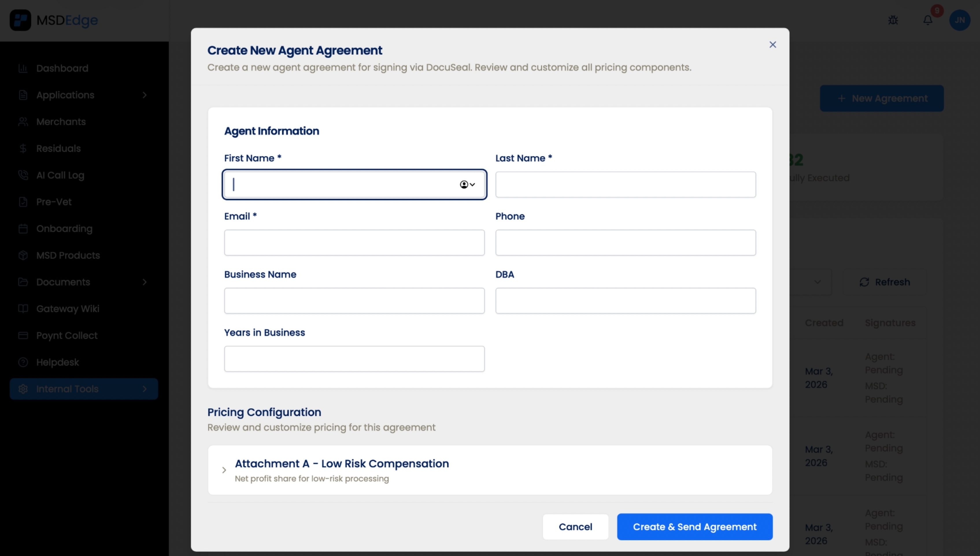Image resolution: width=980 pixels, height=556 pixels.
Task: Click the MSDEdge logo icon
Action: (x=20, y=20)
